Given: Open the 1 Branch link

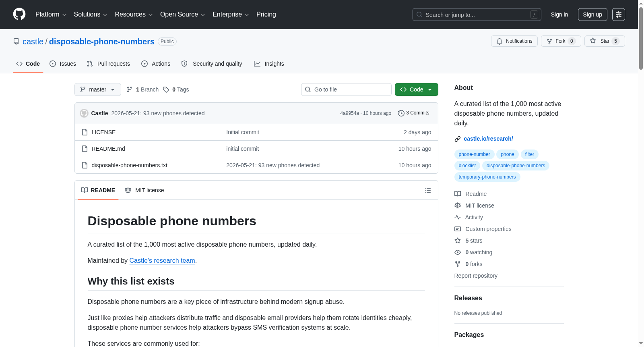Looking at the screenshot, I should [142, 89].
